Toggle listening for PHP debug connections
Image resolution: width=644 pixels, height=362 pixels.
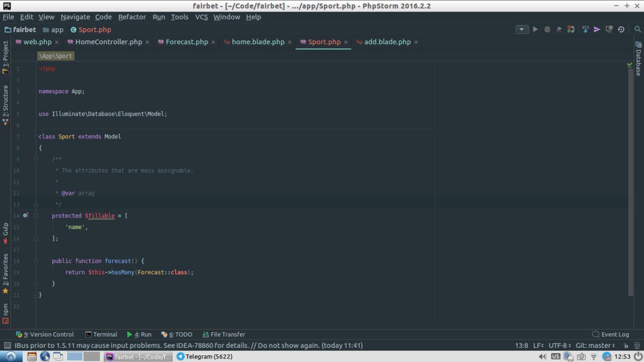click(571, 30)
